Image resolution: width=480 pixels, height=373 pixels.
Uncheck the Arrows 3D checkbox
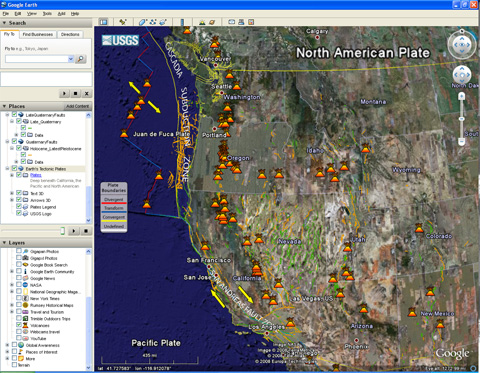19,200
